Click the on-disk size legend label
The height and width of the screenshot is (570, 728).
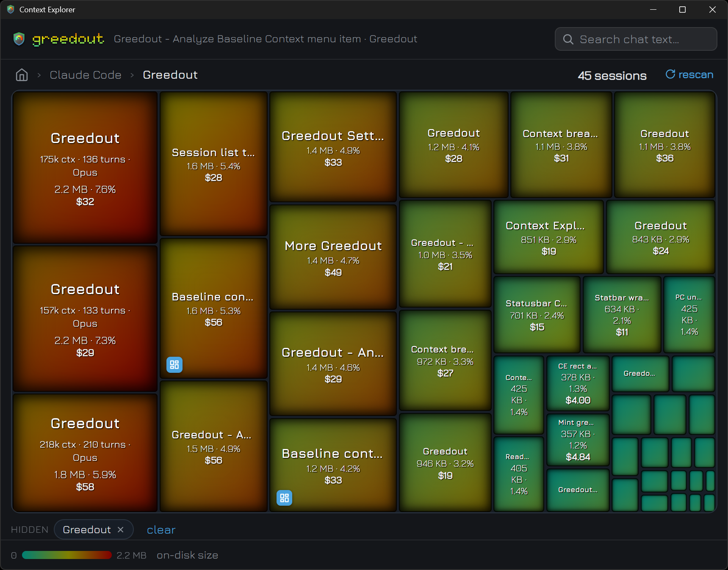[187, 555]
